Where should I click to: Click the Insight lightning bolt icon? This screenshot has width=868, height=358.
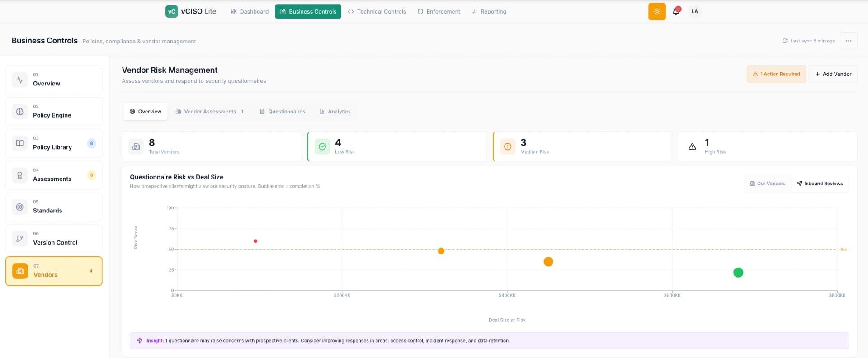point(140,340)
